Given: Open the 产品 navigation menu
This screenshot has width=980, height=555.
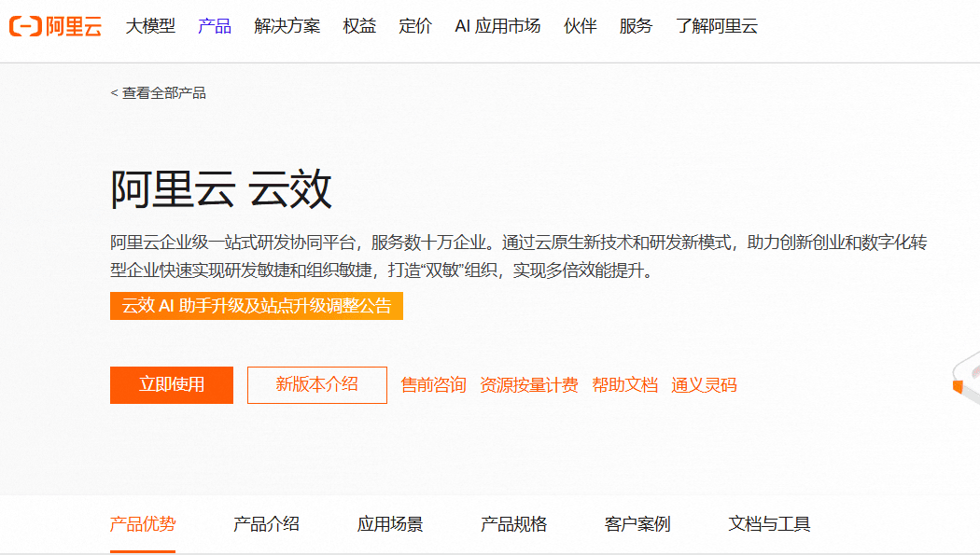Looking at the screenshot, I should click(x=215, y=26).
